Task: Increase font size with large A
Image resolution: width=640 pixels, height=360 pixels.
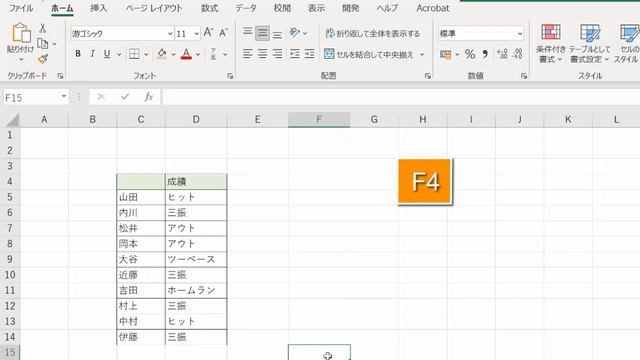Action: [x=208, y=33]
